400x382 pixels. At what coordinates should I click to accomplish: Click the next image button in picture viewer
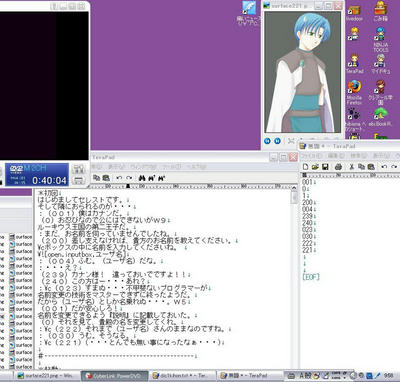[x=277, y=141]
